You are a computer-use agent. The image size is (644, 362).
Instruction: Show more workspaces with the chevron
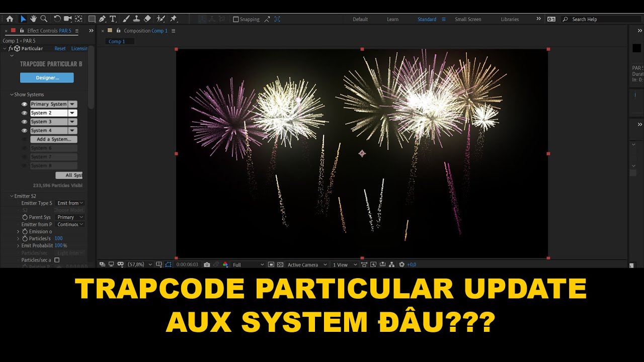tap(538, 19)
